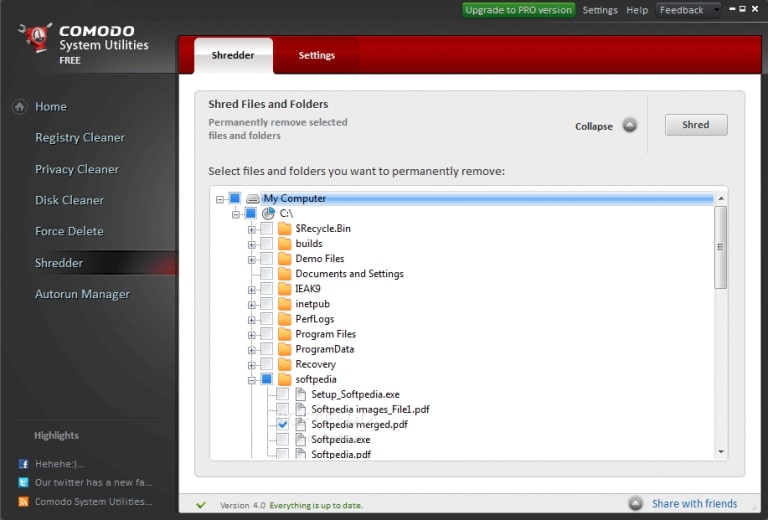
Task: Click the Collapse round arrow icon
Action: coord(629,126)
